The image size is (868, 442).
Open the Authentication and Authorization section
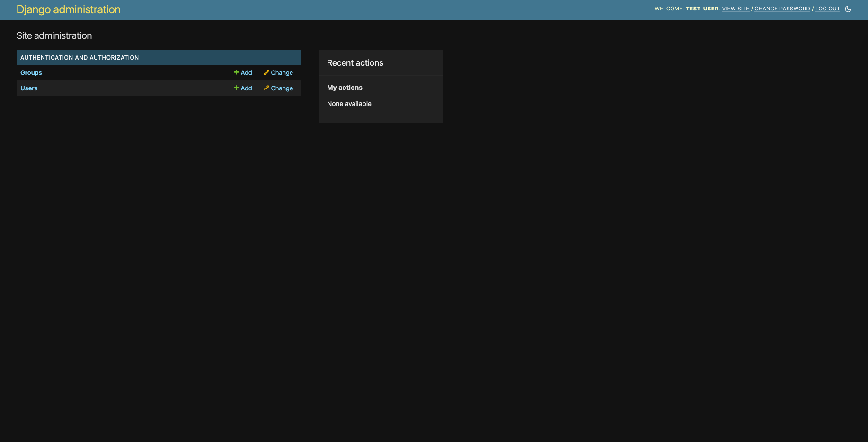[x=80, y=57]
